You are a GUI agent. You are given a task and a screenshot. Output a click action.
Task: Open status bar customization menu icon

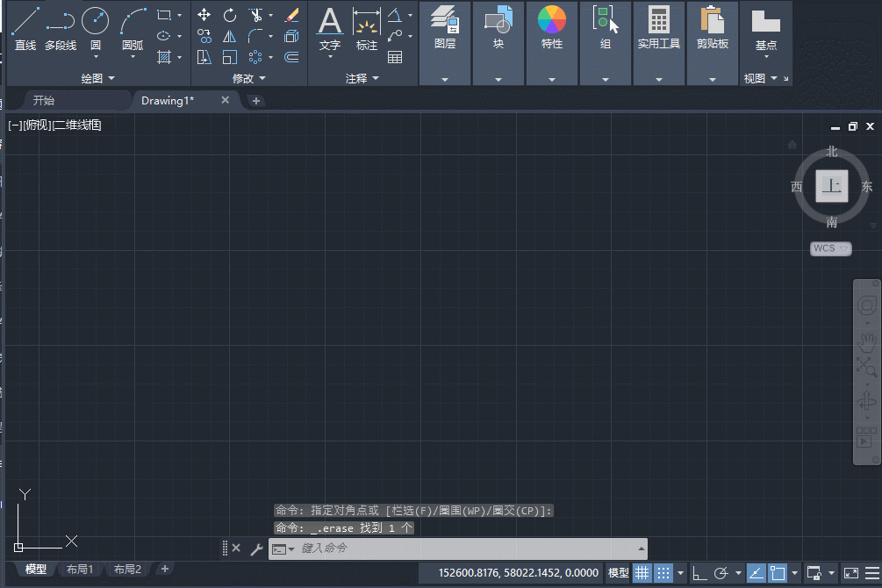coord(873,573)
